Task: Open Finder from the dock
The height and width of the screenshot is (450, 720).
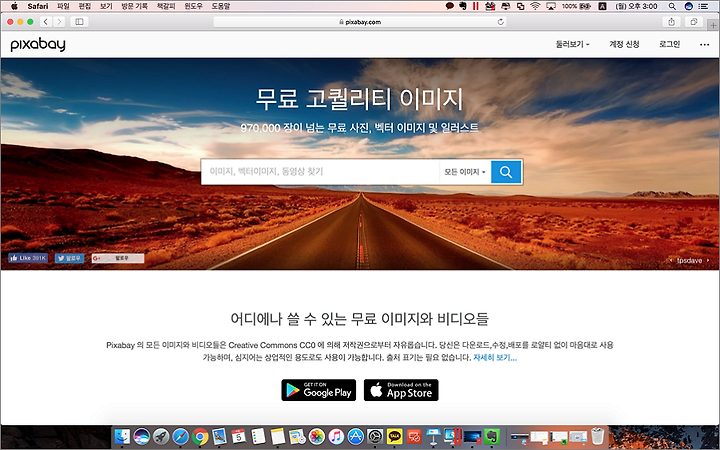Action: pyautogui.click(x=122, y=436)
